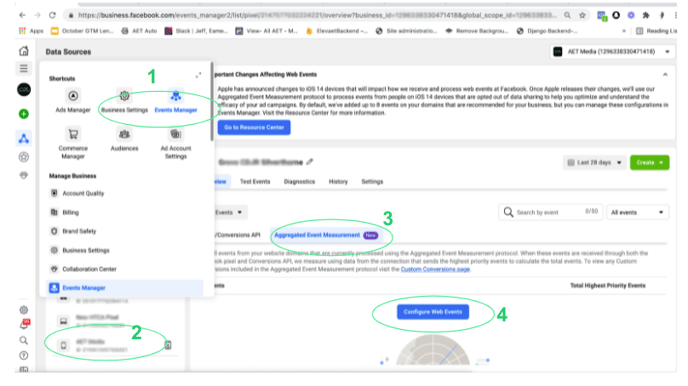Switch to Test Events tab
The image size is (688, 386).
[x=255, y=182]
